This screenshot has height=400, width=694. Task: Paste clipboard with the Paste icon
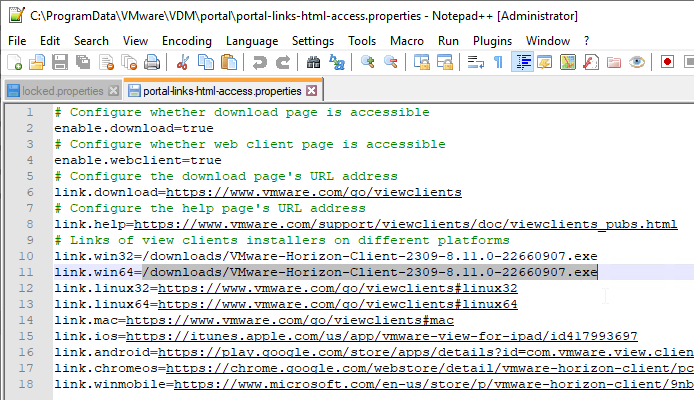[x=228, y=62]
